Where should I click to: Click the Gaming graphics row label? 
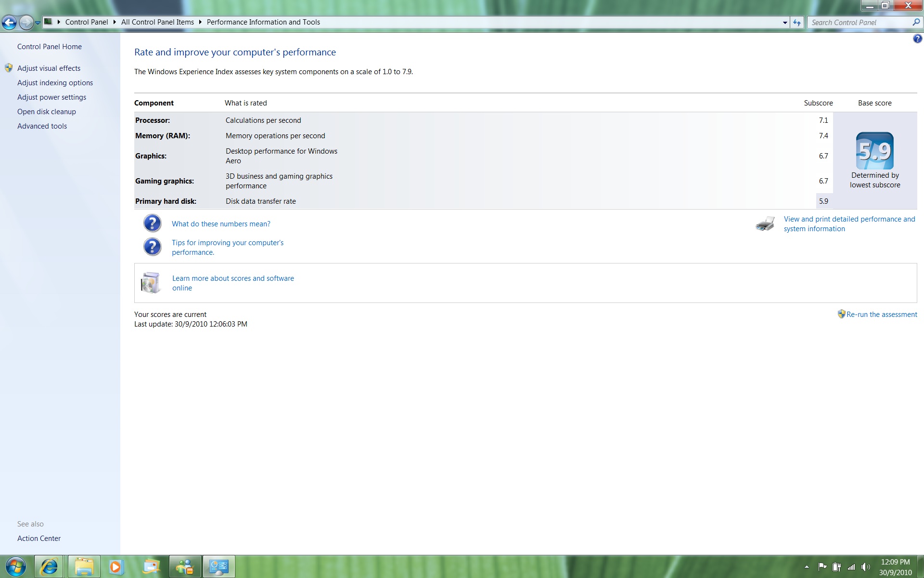point(165,181)
